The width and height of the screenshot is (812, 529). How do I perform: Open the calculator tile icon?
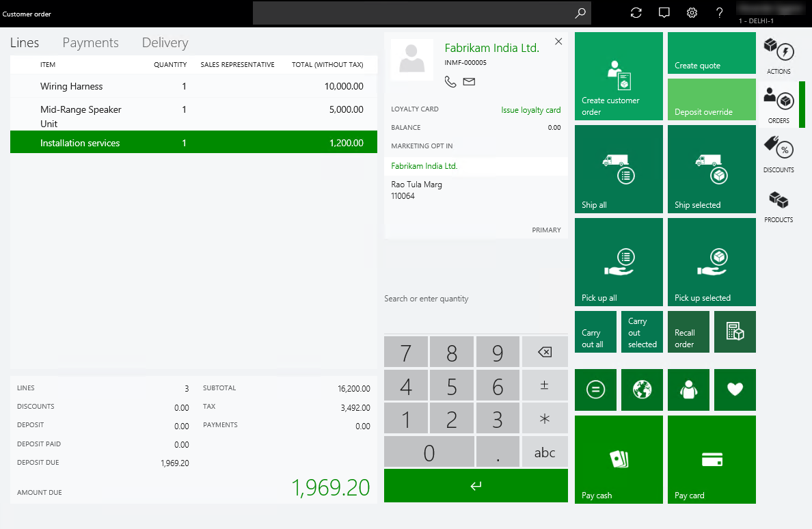(x=735, y=331)
